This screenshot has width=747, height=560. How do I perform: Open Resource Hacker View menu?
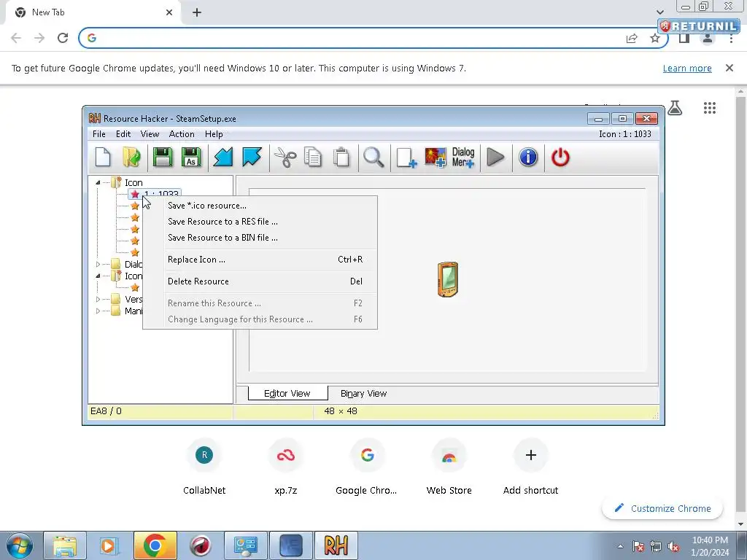[x=150, y=134]
